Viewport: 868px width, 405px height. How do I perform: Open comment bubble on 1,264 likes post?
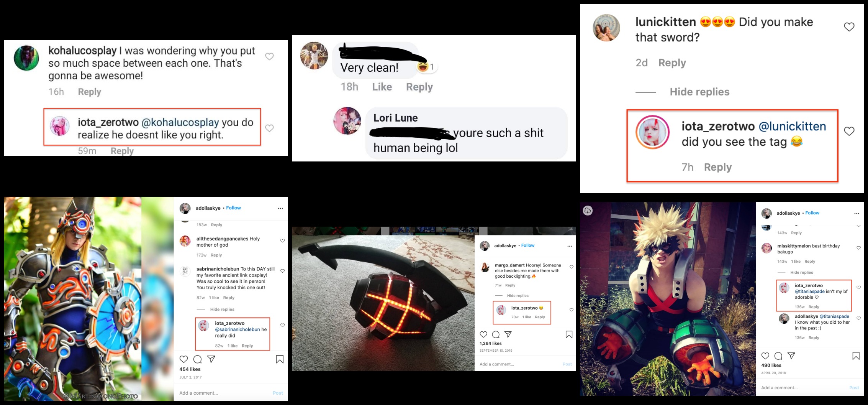496,334
